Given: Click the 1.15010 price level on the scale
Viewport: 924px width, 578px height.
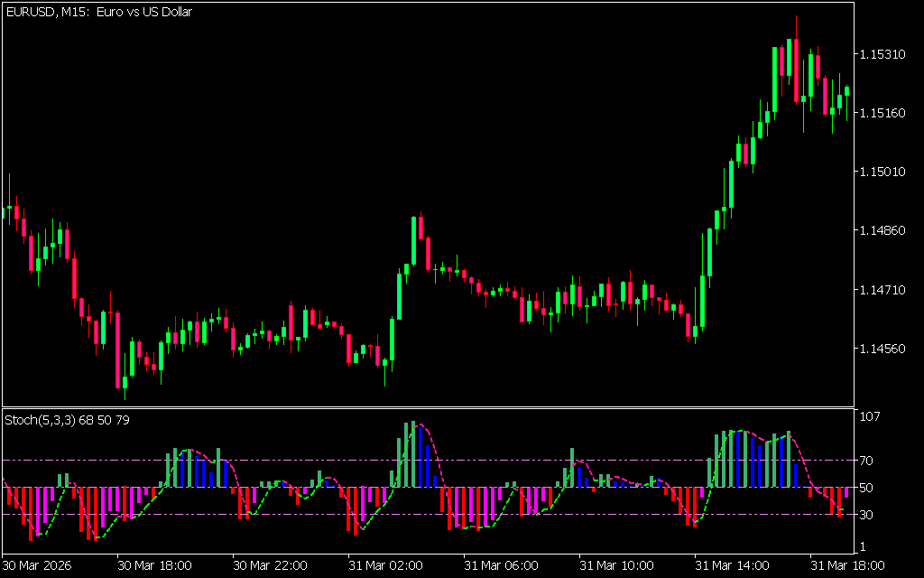Looking at the screenshot, I should point(882,172).
